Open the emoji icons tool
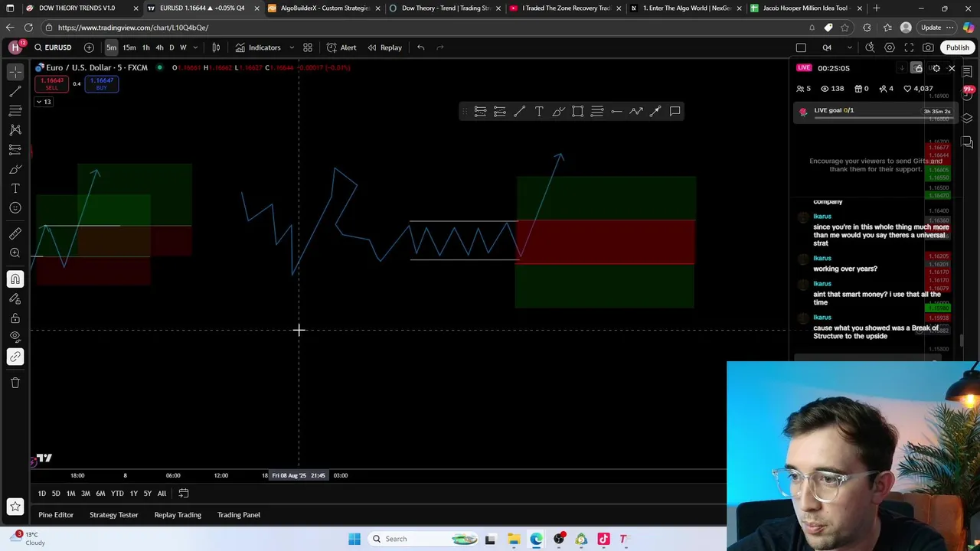 tap(15, 207)
